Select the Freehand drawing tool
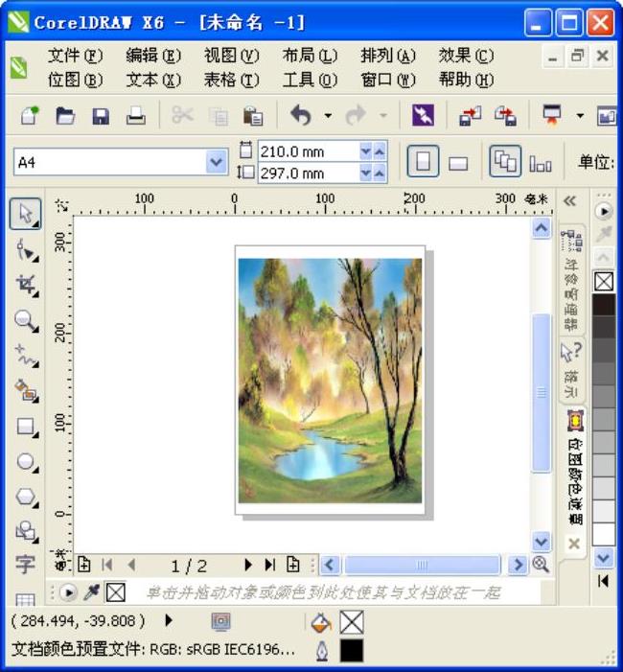Image resolution: width=623 pixels, height=672 pixels. (27, 356)
